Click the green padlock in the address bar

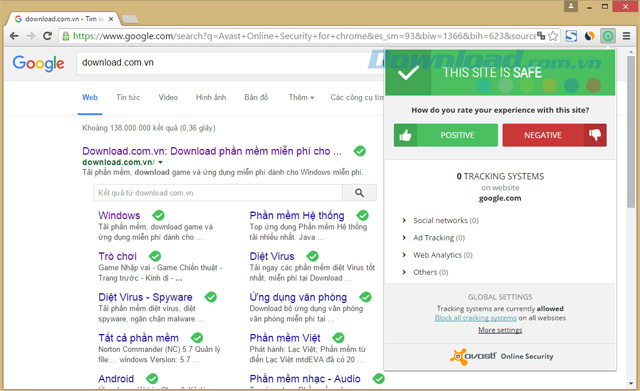click(65, 36)
